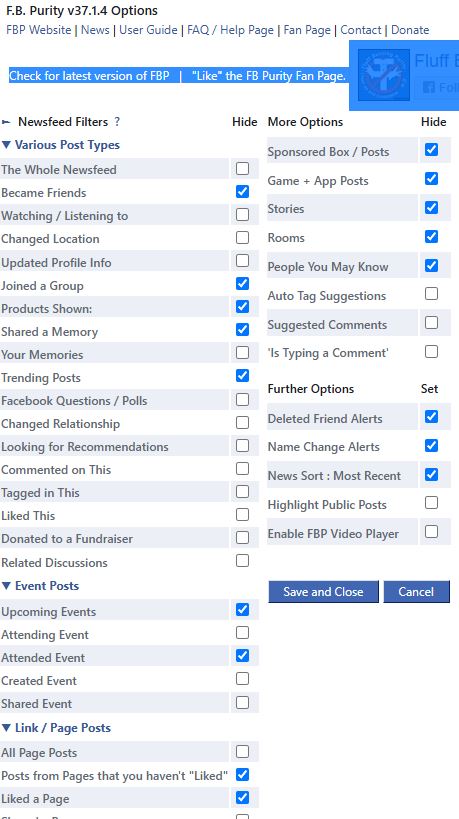Enable the FBP Video Player option
The image size is (459, 819).
(x=431, y=532)
